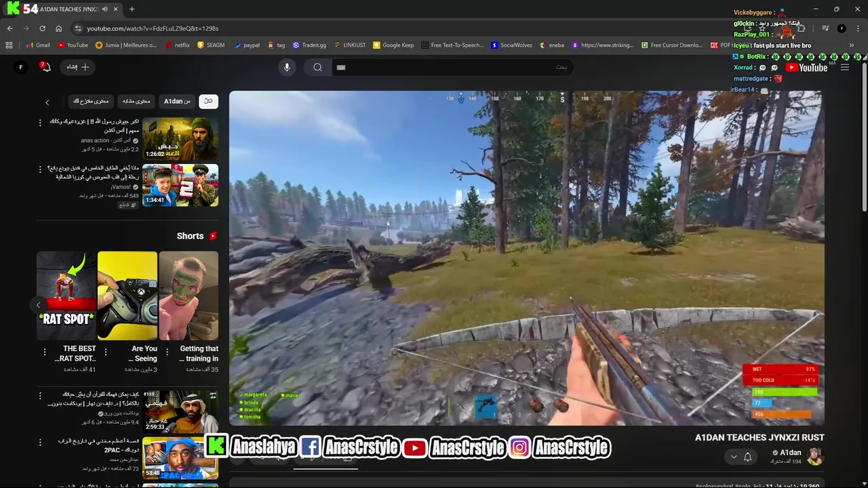Open YouTube account avatar F
The image size is (868, 488).
(x=21, y=67)
